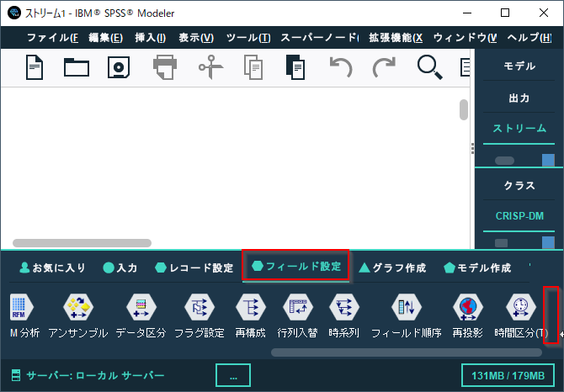Open the ファイル menu

52,37
